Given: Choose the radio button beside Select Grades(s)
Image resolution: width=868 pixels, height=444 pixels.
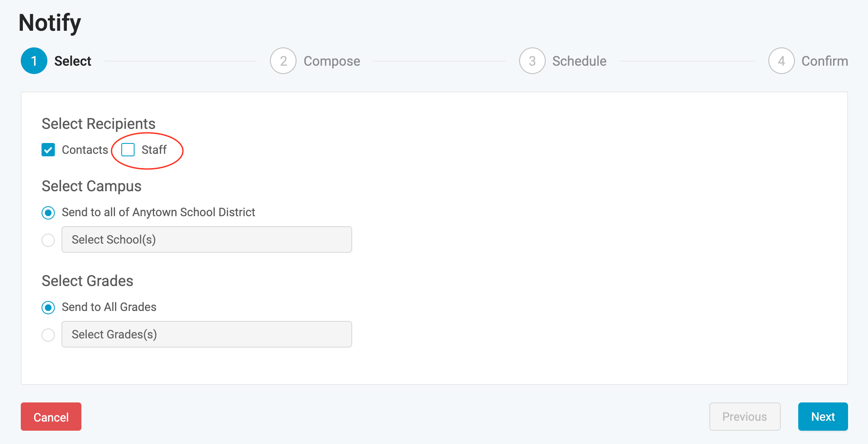Looking at the screenshot, I should coord(48,335).
